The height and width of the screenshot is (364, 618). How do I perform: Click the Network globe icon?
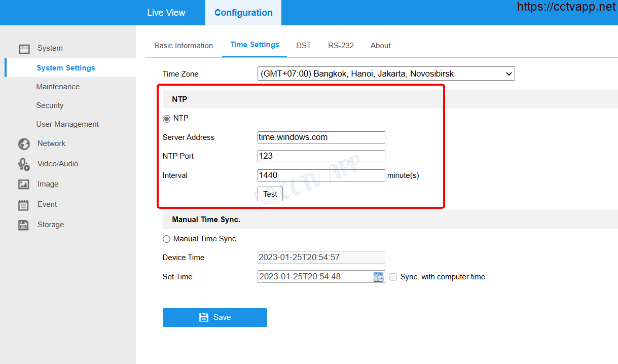tap(24, 144)
